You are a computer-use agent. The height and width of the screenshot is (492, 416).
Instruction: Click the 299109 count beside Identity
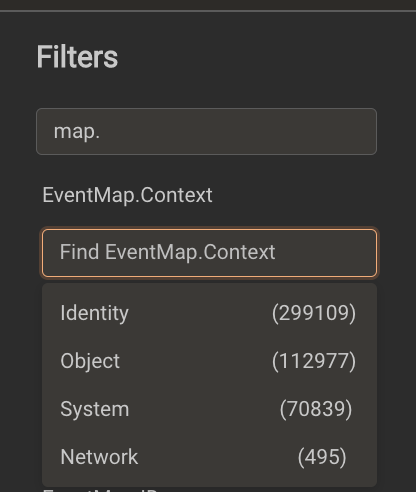tap(314, 313)
